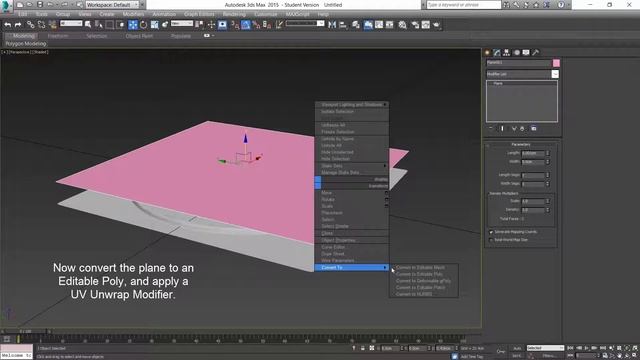Click the search keyword field in title bar
Screen dimensions: 640x360
pos(463,5)
